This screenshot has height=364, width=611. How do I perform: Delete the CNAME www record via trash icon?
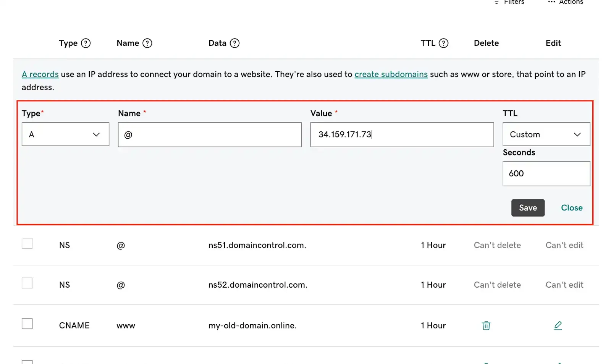(x=486, y=325)
